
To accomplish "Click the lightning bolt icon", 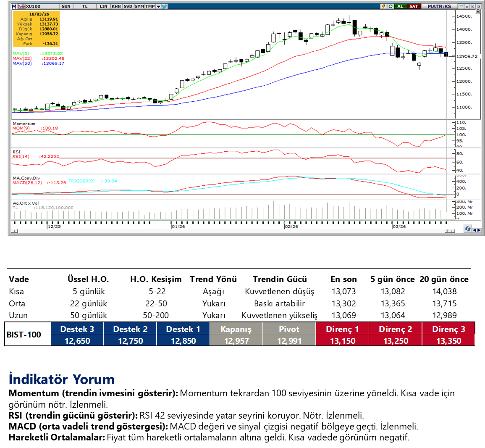I will [383, 6].
